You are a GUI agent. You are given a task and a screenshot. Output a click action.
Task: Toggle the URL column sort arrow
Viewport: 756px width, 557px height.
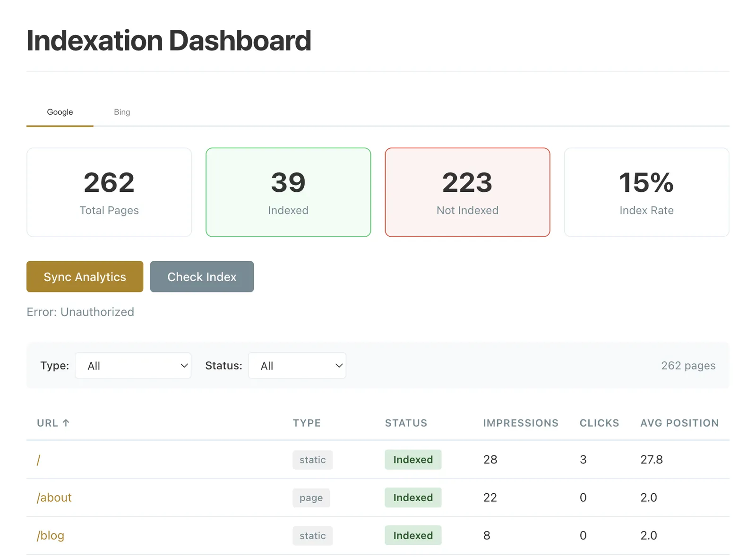pos(67,423)
